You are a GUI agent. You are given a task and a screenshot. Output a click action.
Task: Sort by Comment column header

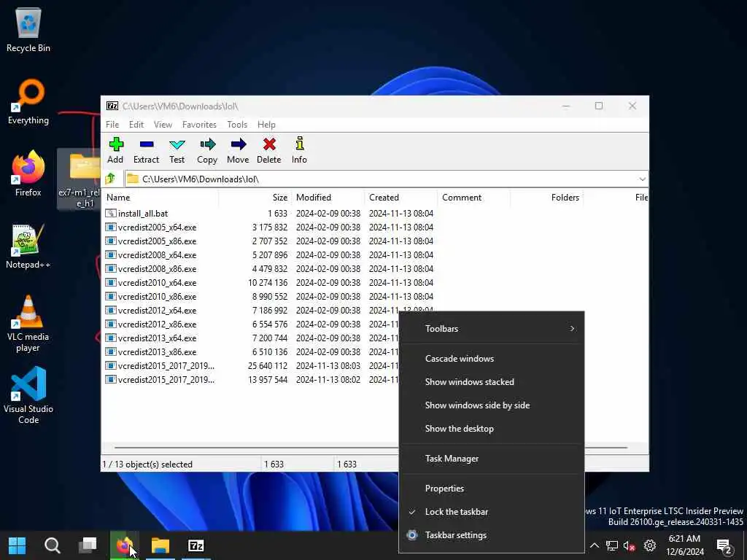(474, 197)
